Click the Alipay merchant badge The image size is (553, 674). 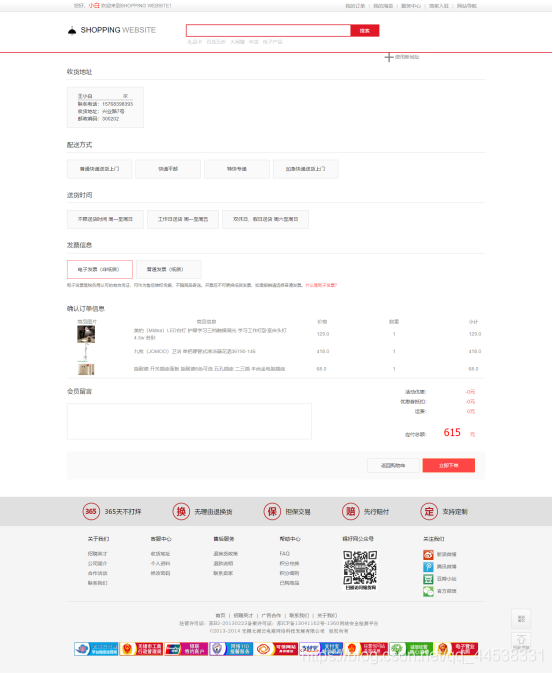[321, 649]
